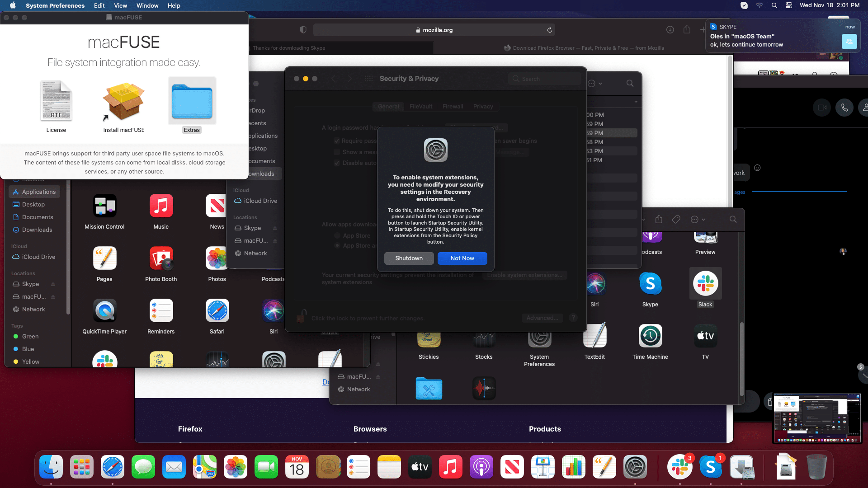
Task: Click the Not Now button
Action: (462, 258)
